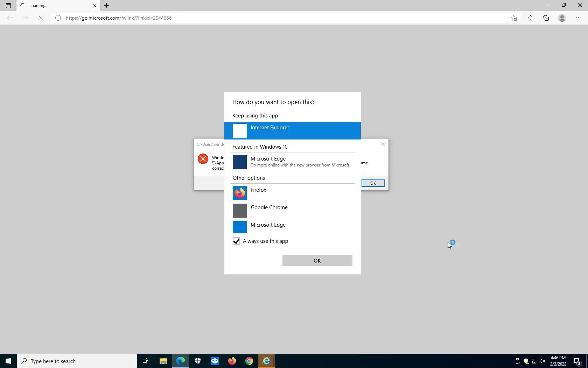
Task: Close the Windows error dialog
Action: tap(383, 144)
